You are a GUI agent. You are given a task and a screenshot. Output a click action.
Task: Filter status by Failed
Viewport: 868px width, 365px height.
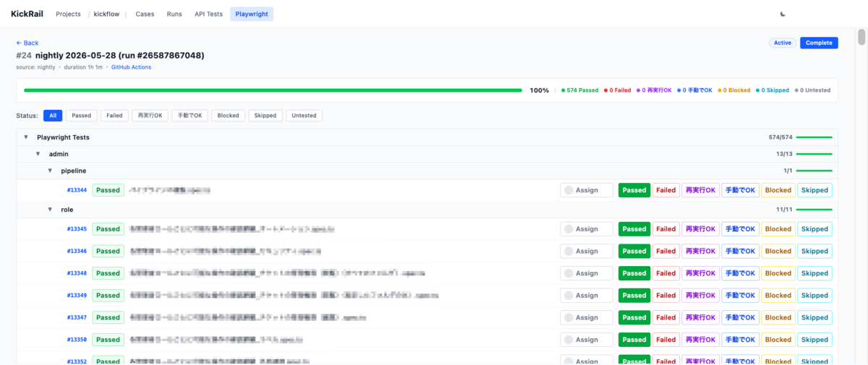(x=114, y=116)
